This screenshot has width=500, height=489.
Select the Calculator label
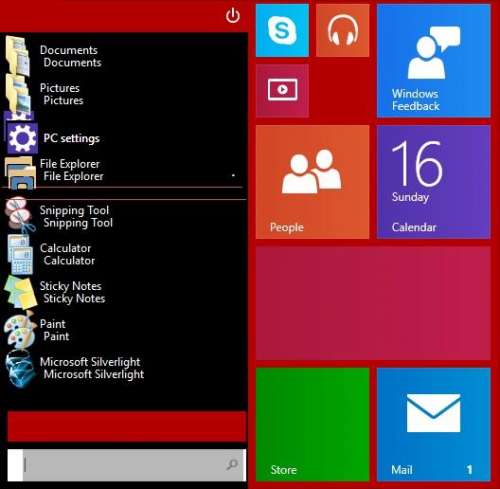pyautogui.click(x=67, y=254)
